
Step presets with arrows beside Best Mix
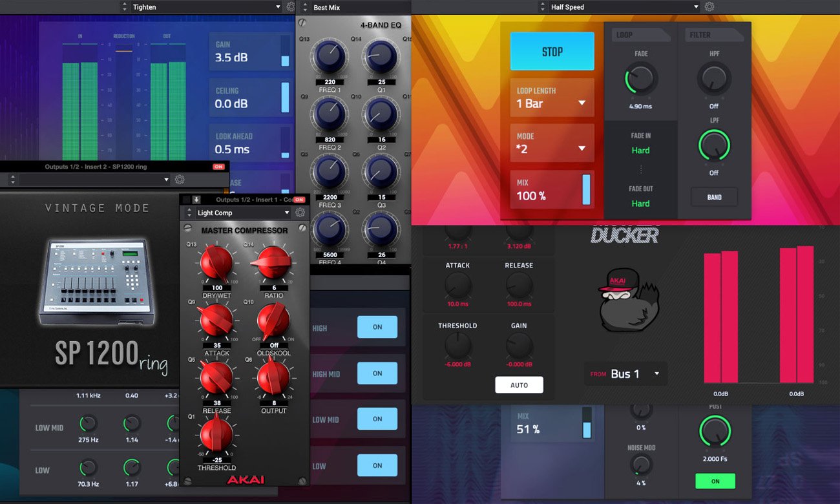(306, 7)
